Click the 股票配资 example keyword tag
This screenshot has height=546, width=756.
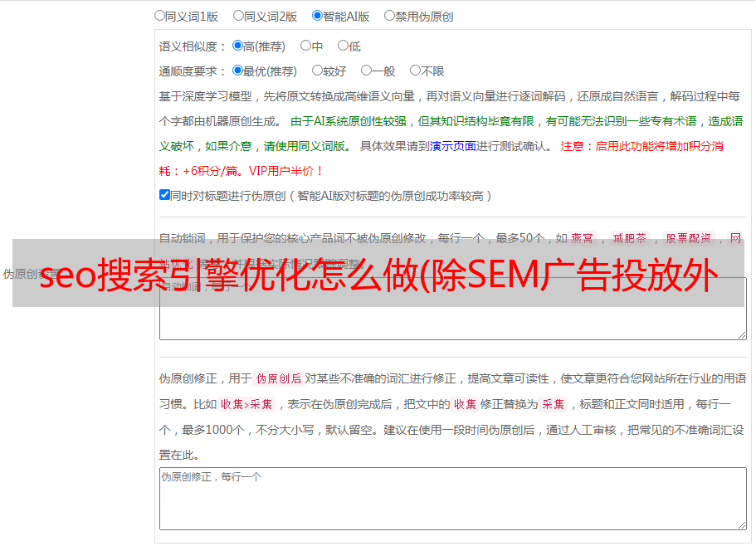click(689, 238)
